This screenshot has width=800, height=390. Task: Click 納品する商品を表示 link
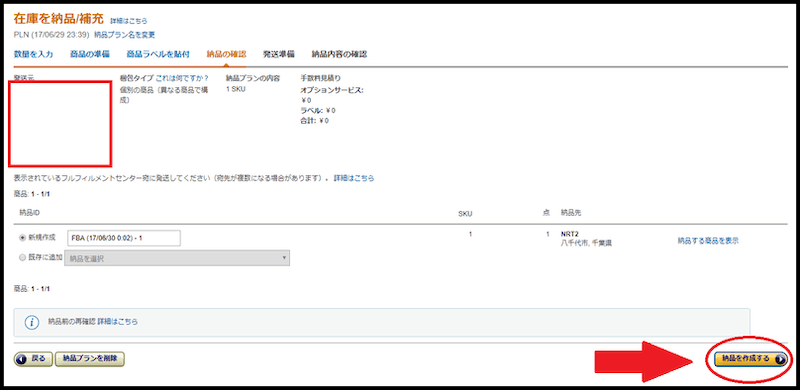708,240
